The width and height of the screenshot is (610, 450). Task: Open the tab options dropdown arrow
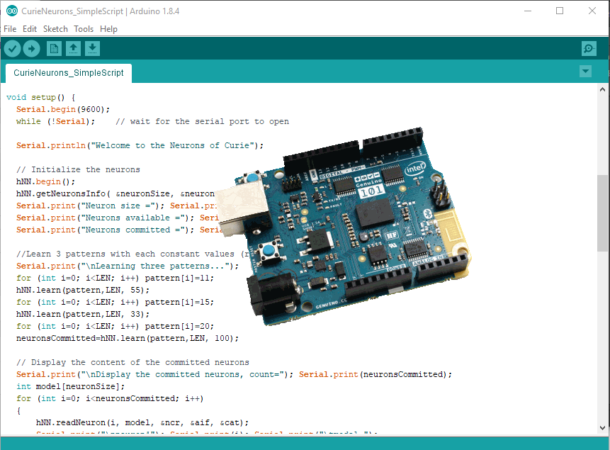tap(585, 72)
